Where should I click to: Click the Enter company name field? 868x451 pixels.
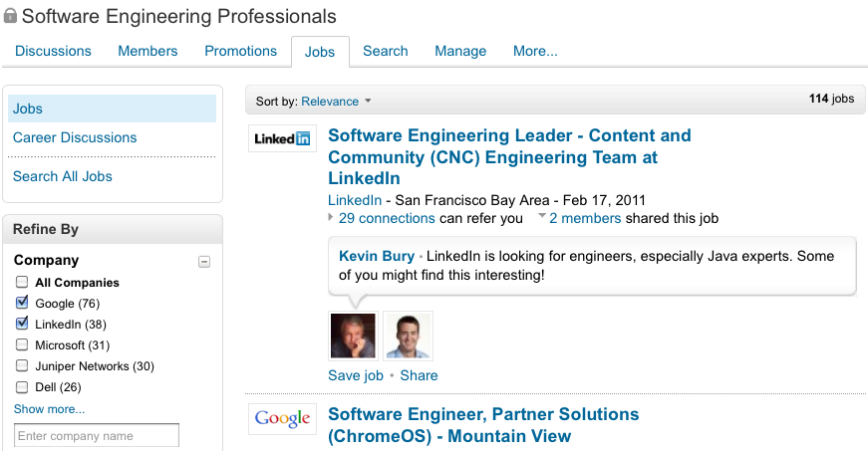point(97,436)
